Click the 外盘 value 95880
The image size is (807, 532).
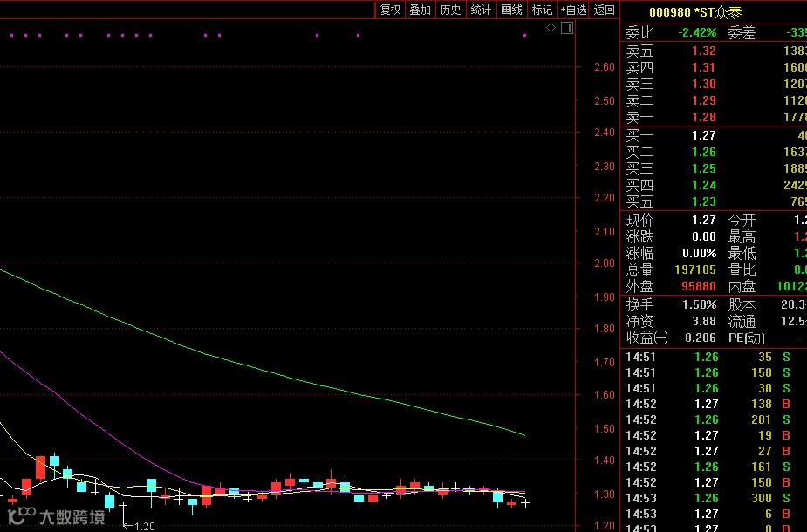click(699, 286)
